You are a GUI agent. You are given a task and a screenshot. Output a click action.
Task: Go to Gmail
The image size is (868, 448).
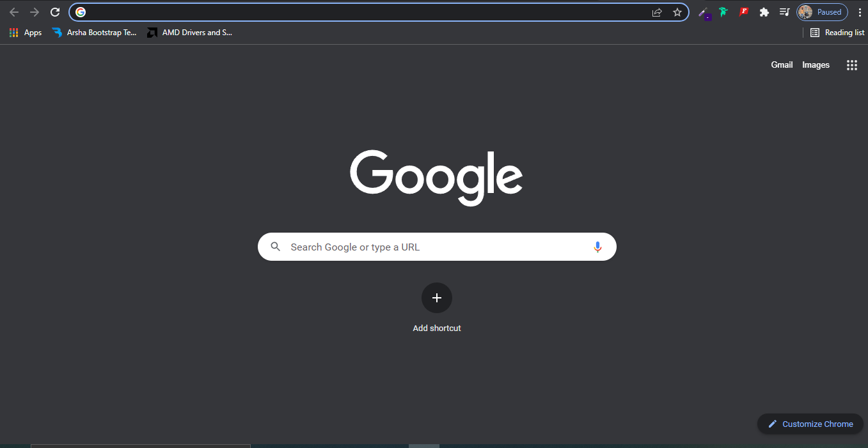click(782, 65)
